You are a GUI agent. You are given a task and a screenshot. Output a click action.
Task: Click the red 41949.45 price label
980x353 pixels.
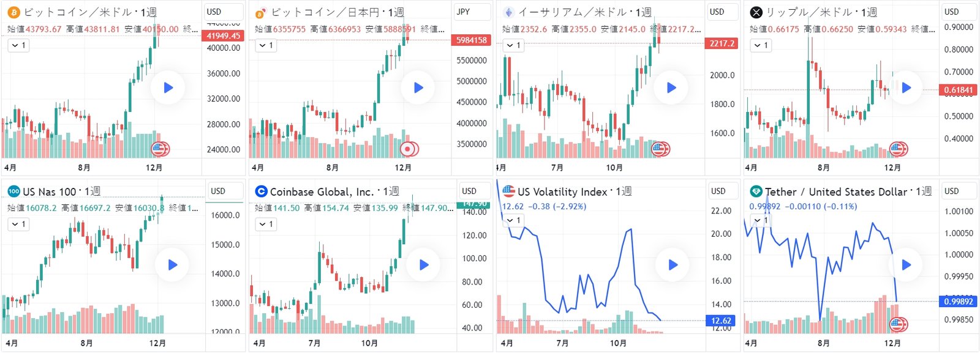pyautogui.click(x=223, y=35)
